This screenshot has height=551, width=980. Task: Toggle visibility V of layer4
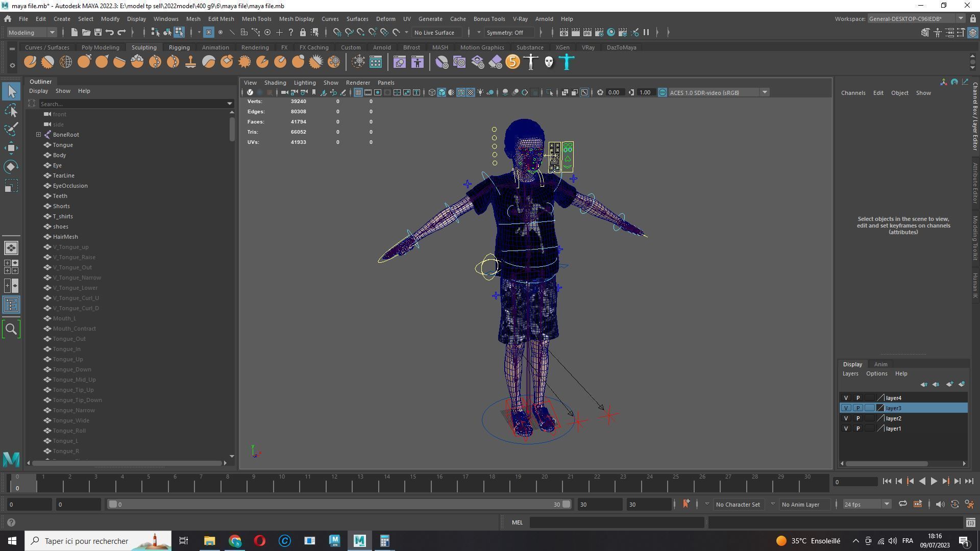[x=846, y=398]
